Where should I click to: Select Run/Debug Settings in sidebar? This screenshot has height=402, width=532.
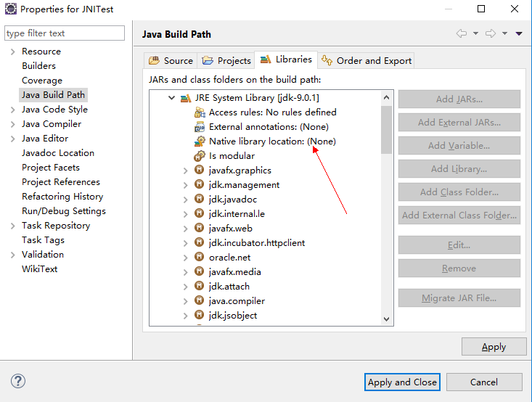[x=64, y=211]
